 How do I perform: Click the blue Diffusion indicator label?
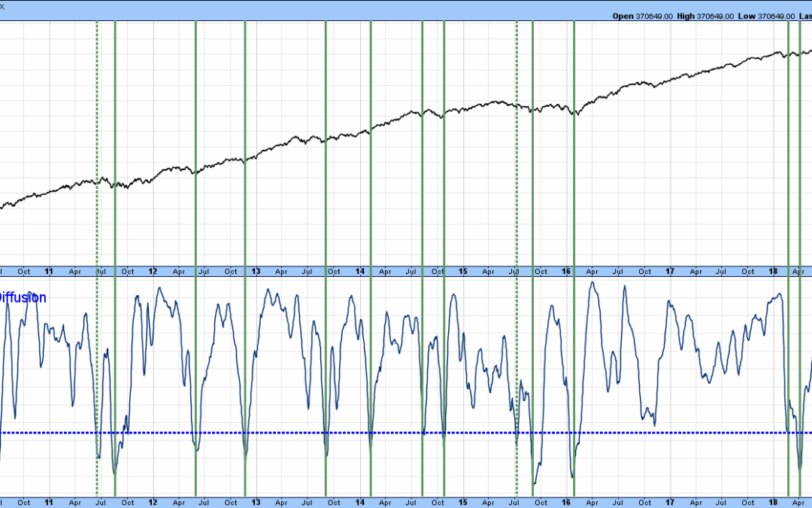tap(23, 297)
